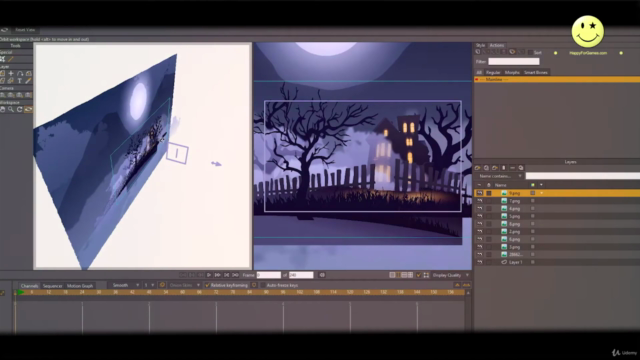
Task: Toggle the Sort checkbox in Actions panel
Action: (x=530, y=53)
